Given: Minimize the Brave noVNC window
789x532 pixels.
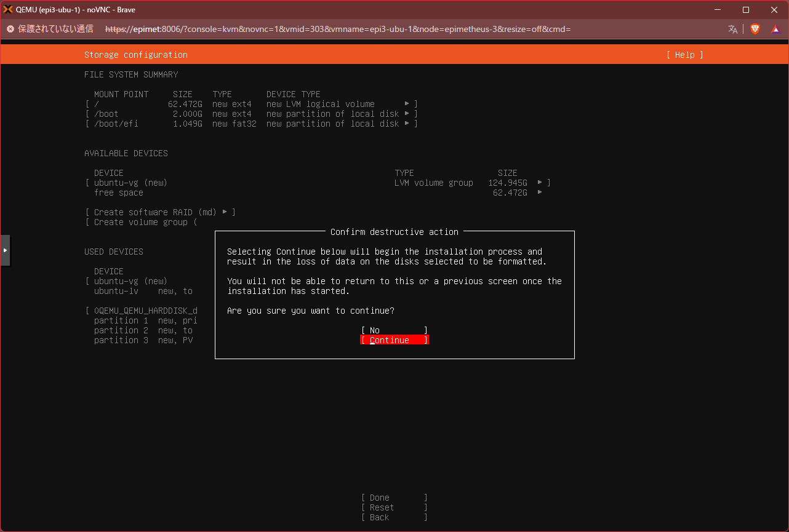Looking at the screenshot, I should point(717,9).
